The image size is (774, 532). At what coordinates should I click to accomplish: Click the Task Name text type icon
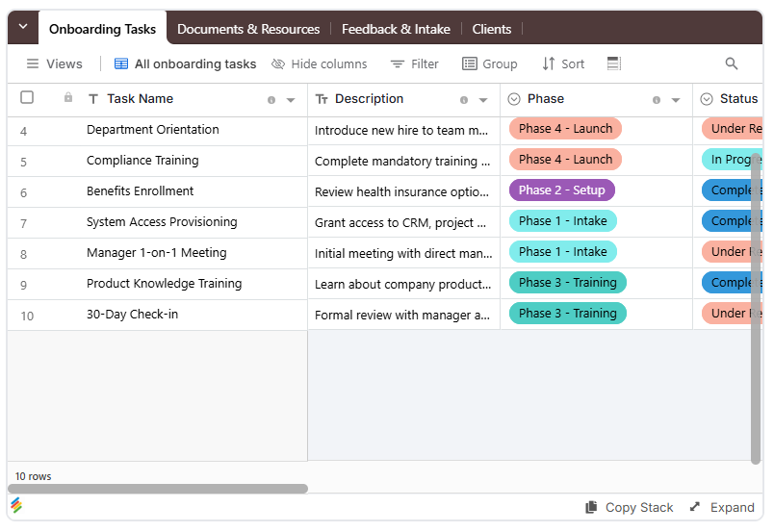93,99
